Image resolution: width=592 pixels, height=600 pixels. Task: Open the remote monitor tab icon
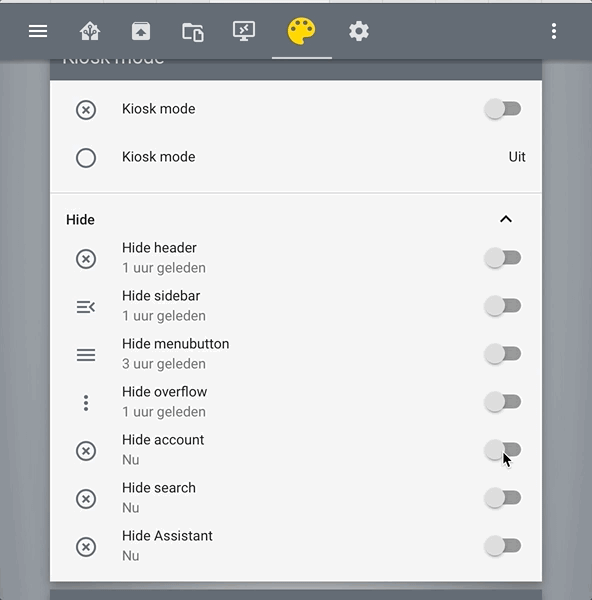[244, 31]
